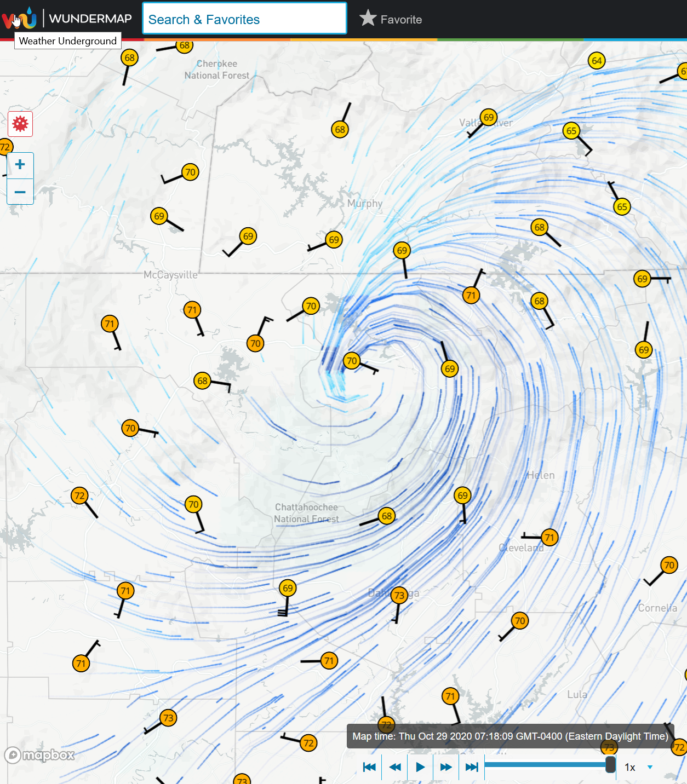Select the 71 station marker beside Cleveland
Image resolution: width=687 pixels, height=784 pixels.
(549, 538)
